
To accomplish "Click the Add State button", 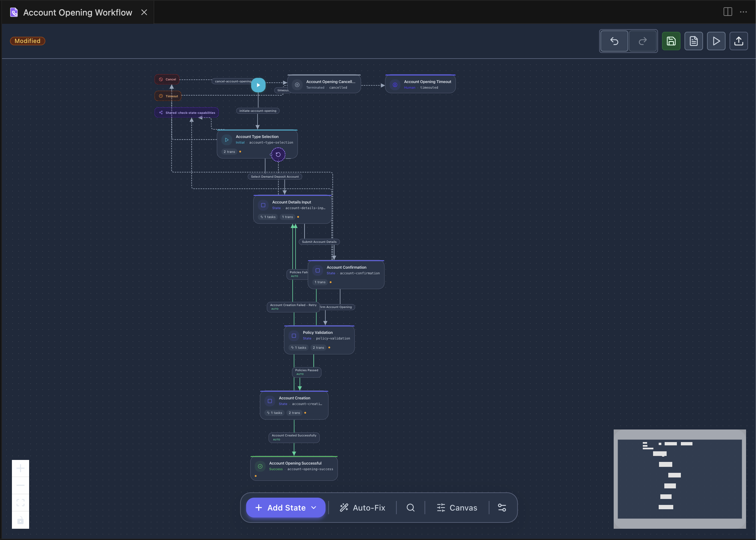I will pos(286,508).
